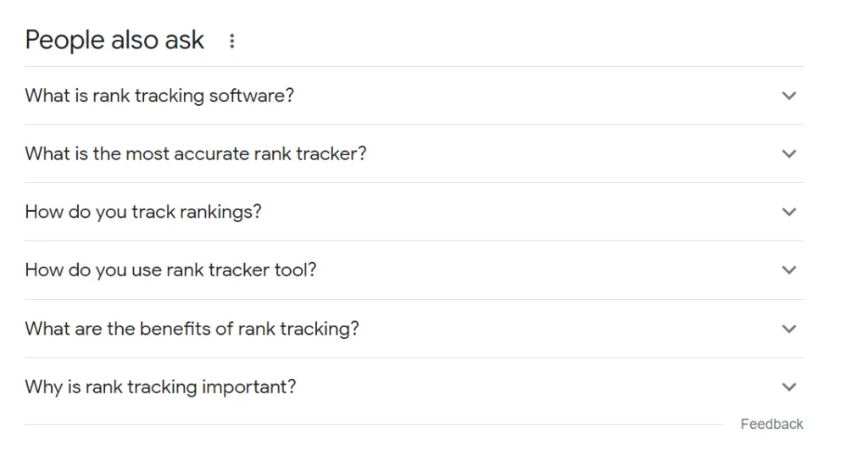This screenshot has width=868, height=456.
Task: Click the question text 'What are the benefits of rank tracking?'
Action: (192, 329)
